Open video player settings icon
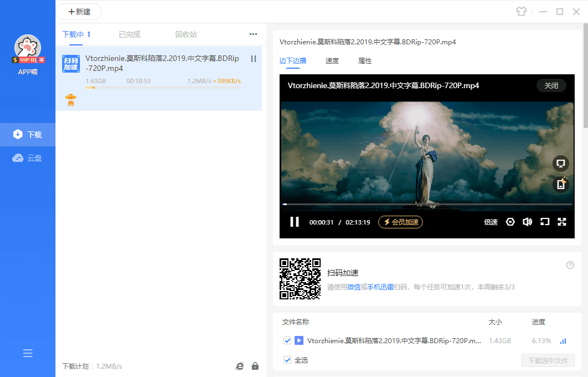Image resolution: width=588 pixels, height=377 pixels. click(510, 222)
